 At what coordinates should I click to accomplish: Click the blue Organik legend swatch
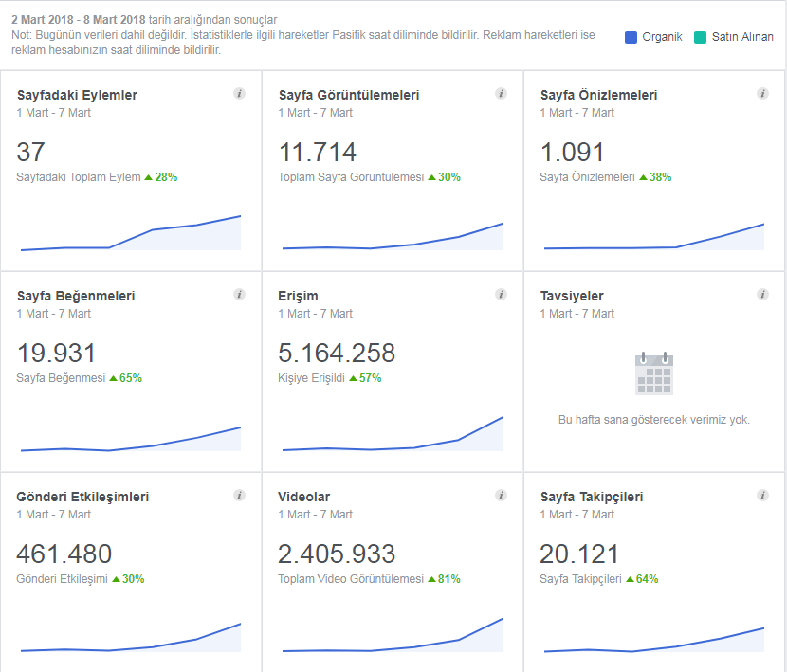tap(631, 37)
